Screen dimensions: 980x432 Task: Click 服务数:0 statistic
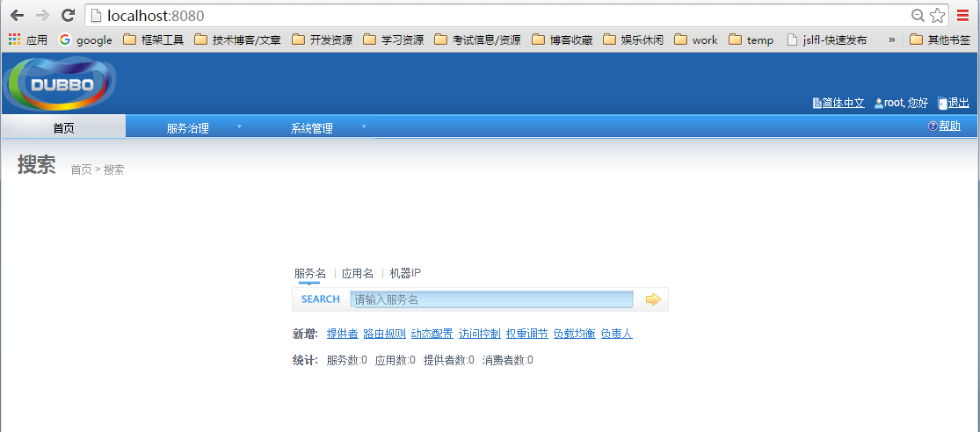347,360
